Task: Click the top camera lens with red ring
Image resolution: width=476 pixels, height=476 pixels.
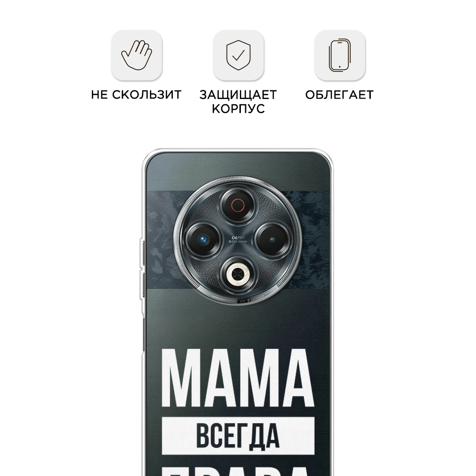Action: click(x=238, y=205)
